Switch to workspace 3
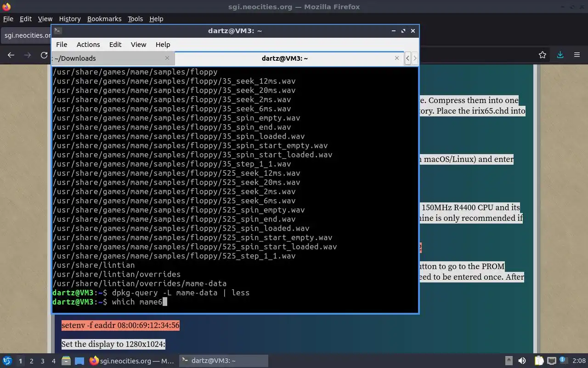The height and width of the screenshot is (368, 588). pyautogui.click(x=43, y=361)
